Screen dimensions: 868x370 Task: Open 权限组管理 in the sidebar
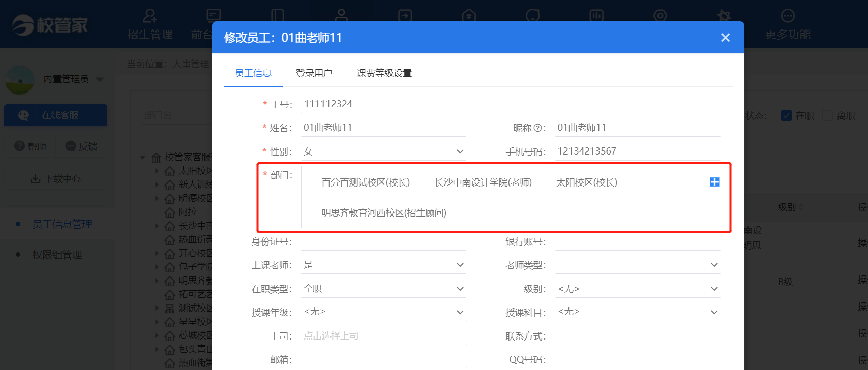coord(57,255)
